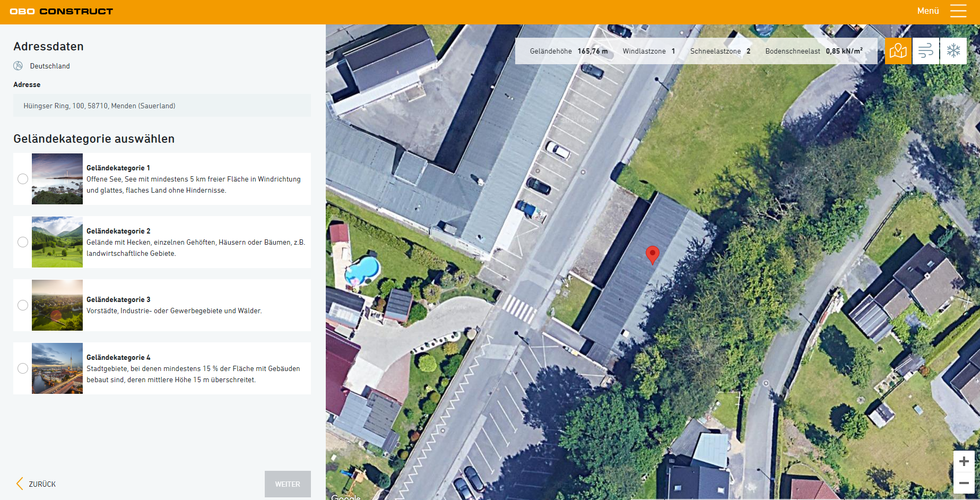Viewport: 980px width, 500px height.
Task: Click the red location pin on map
Action: 652,254
